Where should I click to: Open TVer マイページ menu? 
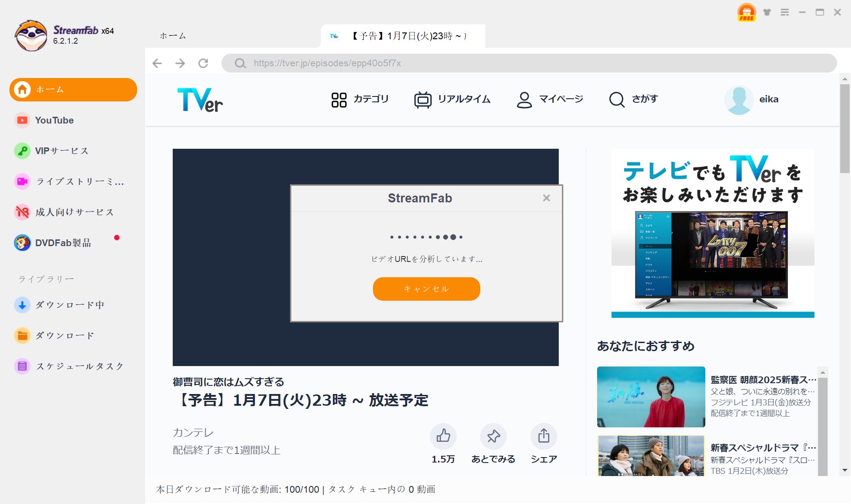(550, 99)
